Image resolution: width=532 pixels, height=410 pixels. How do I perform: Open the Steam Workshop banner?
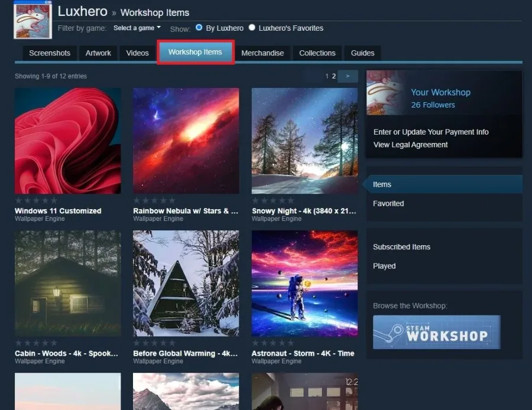[436, 332]
